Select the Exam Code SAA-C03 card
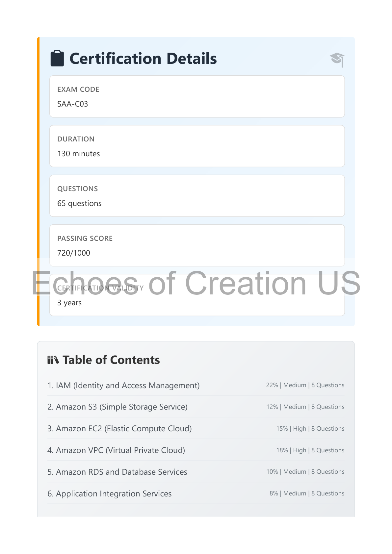Screen dimensions: 392x554 pos(197,96)
